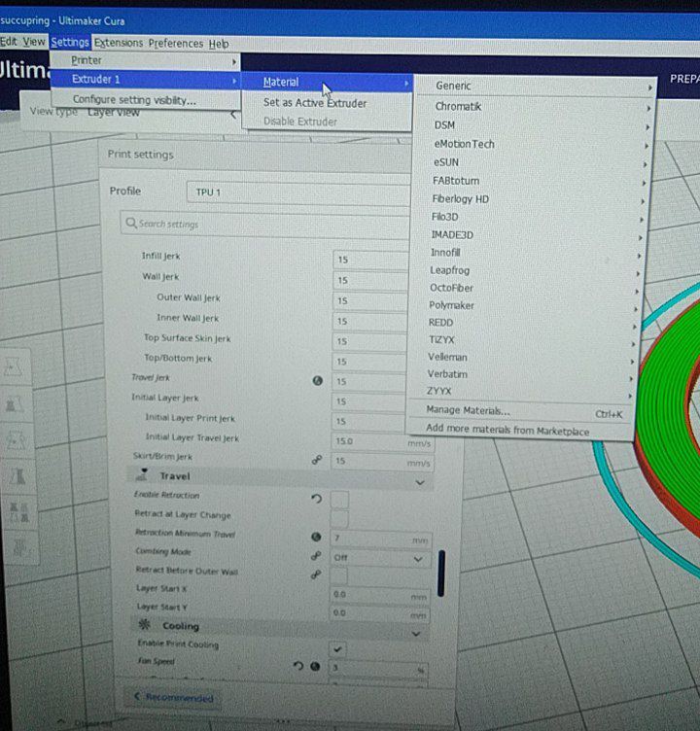Collapse the Cooling settings section
Screen dimensions: 700x731
click(280, 628)
